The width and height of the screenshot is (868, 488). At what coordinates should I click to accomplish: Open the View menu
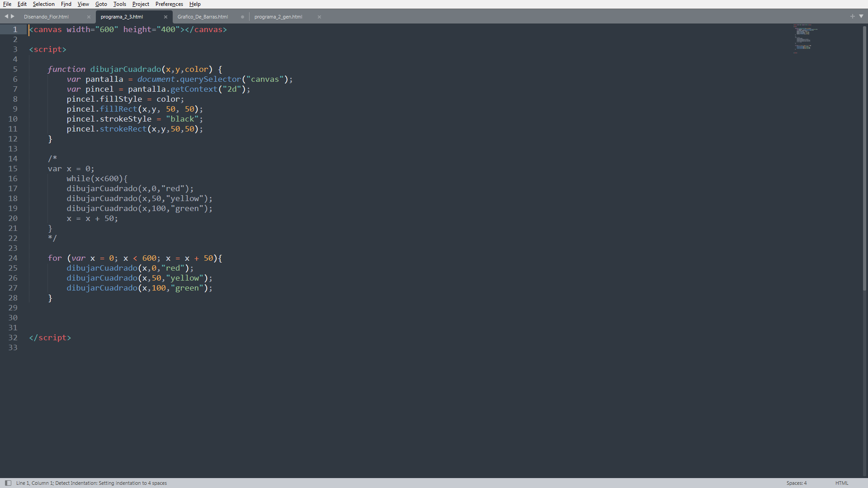(x=83, y=4)
